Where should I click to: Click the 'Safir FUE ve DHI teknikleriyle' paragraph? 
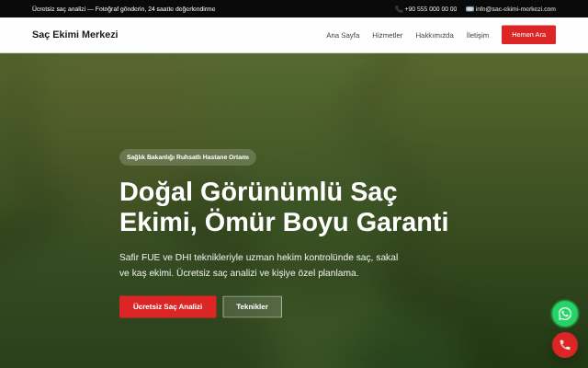click(x=259, y=265)
